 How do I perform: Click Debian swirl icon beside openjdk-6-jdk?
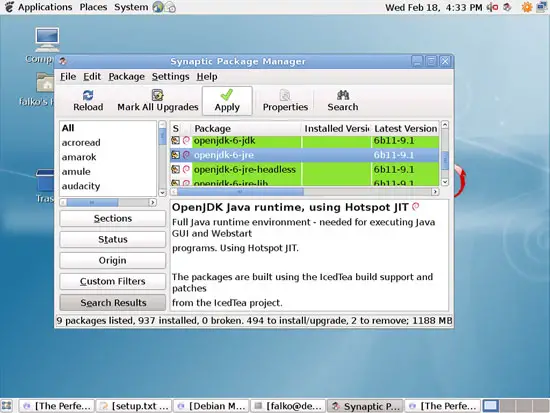(186, 141)
